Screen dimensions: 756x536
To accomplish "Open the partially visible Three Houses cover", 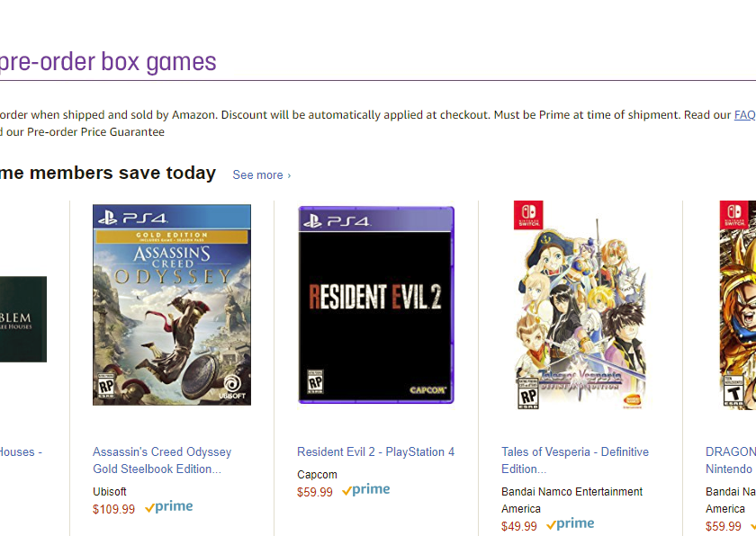I will (23, 318).
